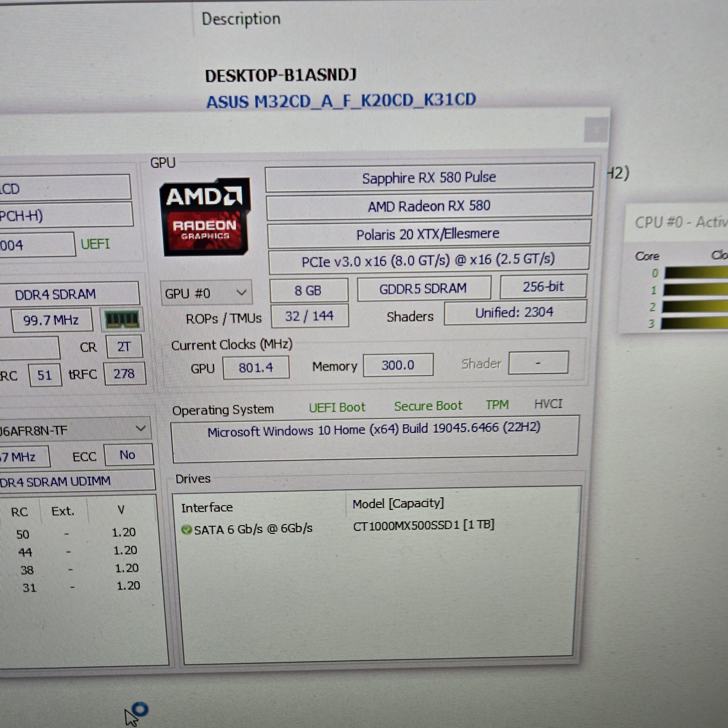Screen dimensions: 728x728
Task: Click the green UEFI label beside BIOS field
Action: pyautogui.click(x=95, y=244)
